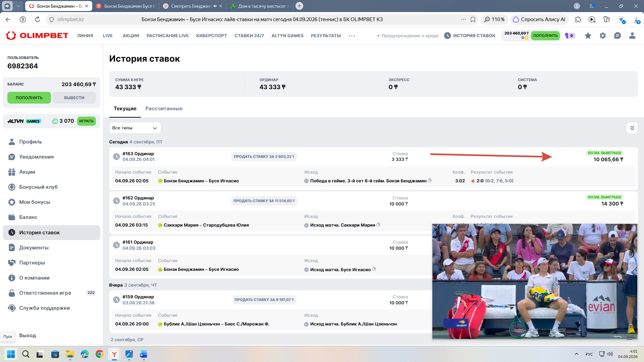644x362 pixels.
Task: Open browser tab list dropdown arrow
Action: pyautogui.click(x=18, y=6)
